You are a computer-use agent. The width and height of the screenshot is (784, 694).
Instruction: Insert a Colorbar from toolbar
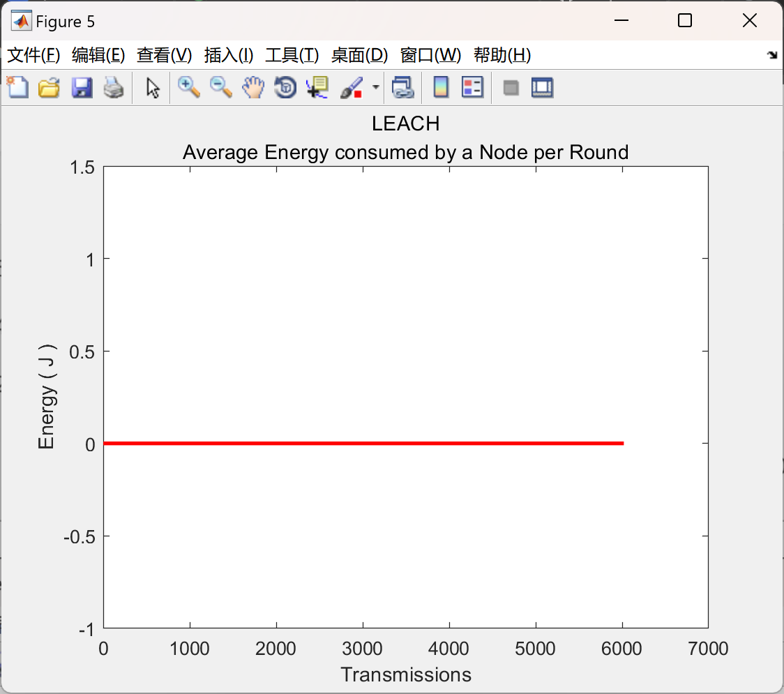pyautogui.click(x=441, y=87)
